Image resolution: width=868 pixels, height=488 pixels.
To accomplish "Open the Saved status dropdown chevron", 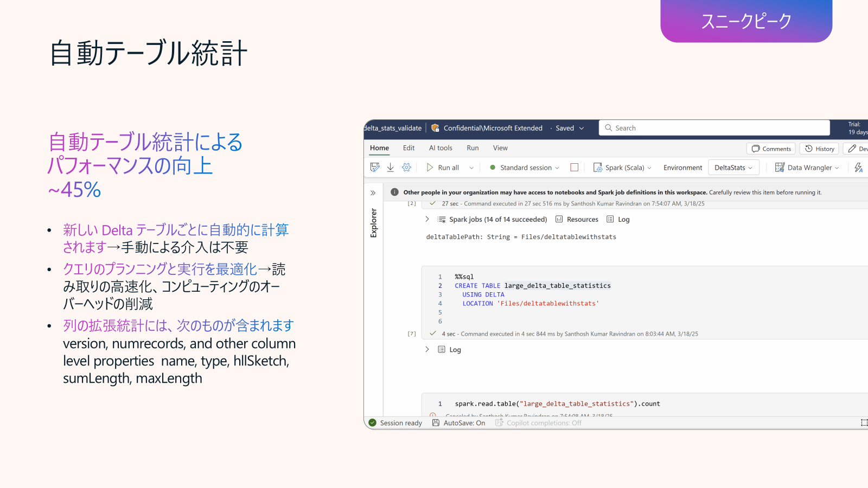I will pyautogui.click(x=582, y=129).
